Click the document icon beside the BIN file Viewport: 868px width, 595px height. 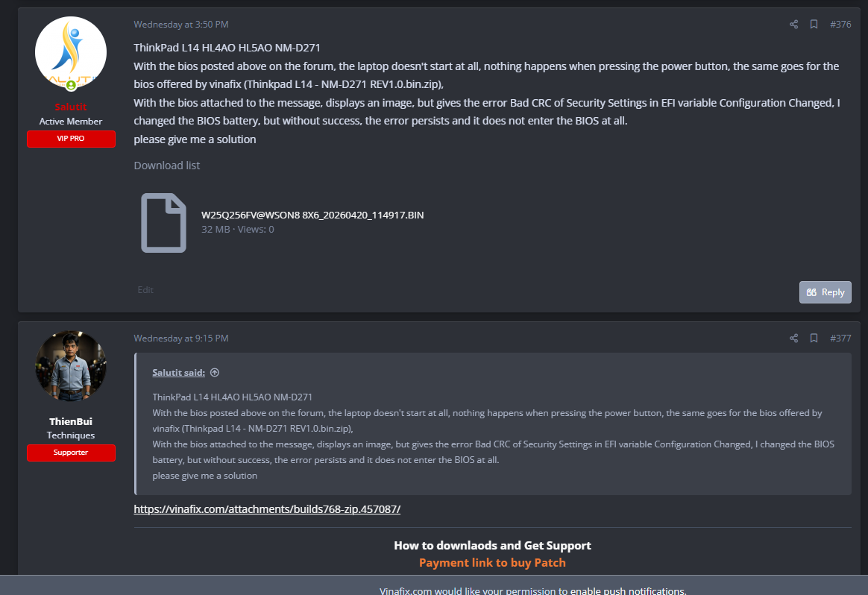[163, 222]
